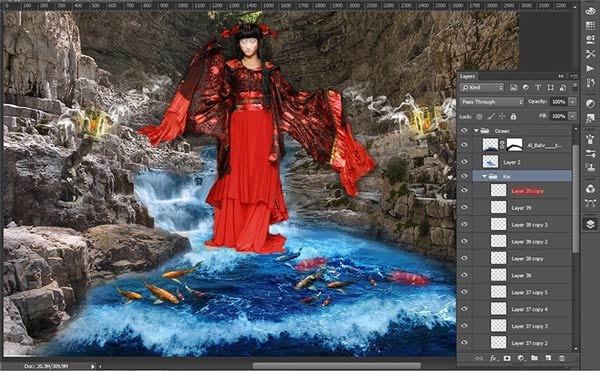Viewport: 600px width, 371px height.
Task: Open the Layers panel flyout menu
Action: click(x=574, y=76)
